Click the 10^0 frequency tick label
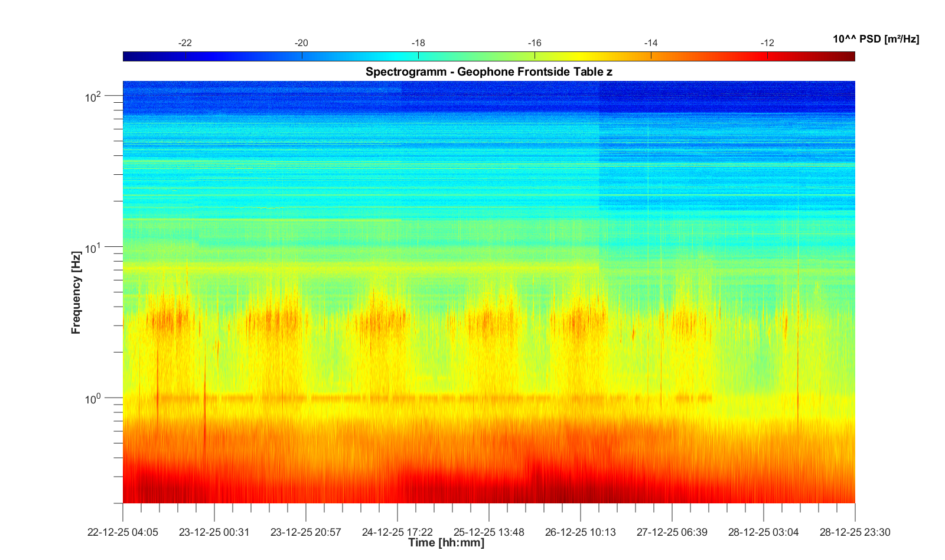Image resolution: width=945 pixels, height=560 pixels. pos(93,399)
